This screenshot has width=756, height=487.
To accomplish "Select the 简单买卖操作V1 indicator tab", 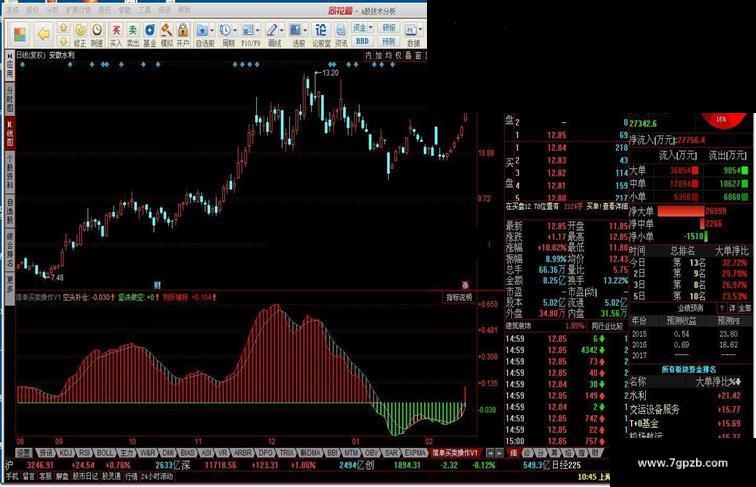I will [x=455, y=453].
